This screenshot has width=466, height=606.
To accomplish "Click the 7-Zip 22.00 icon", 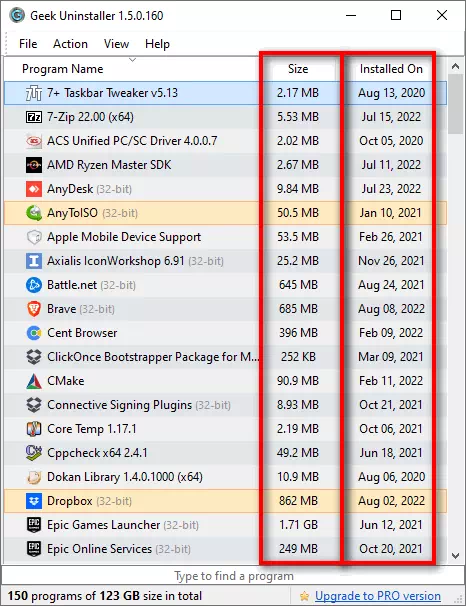I will (x=34, y=117).
